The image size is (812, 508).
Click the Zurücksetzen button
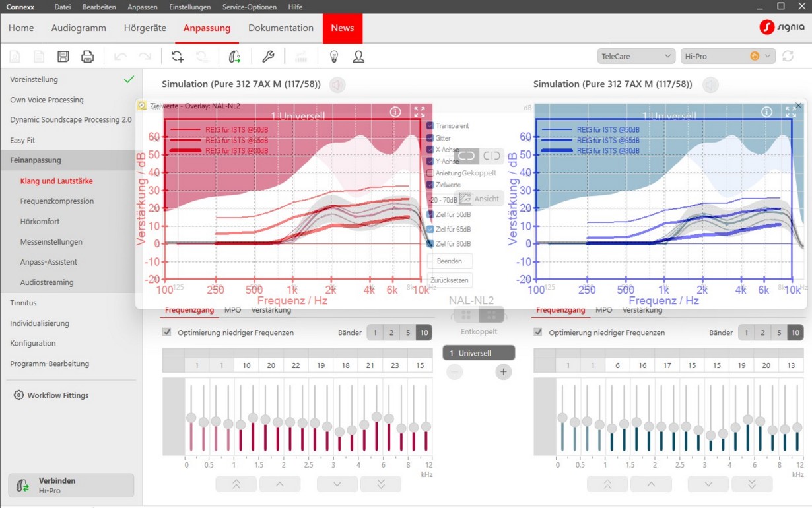pos(450,280)
